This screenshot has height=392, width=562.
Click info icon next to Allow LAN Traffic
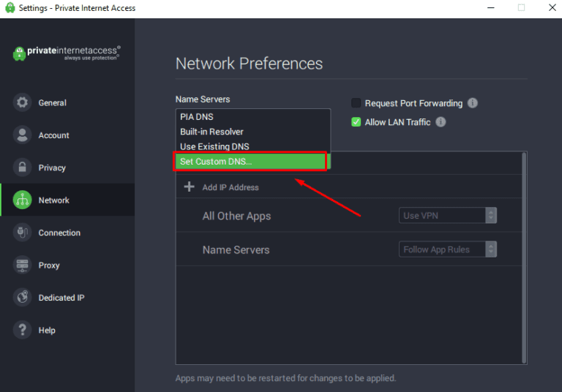coord(441,122)
